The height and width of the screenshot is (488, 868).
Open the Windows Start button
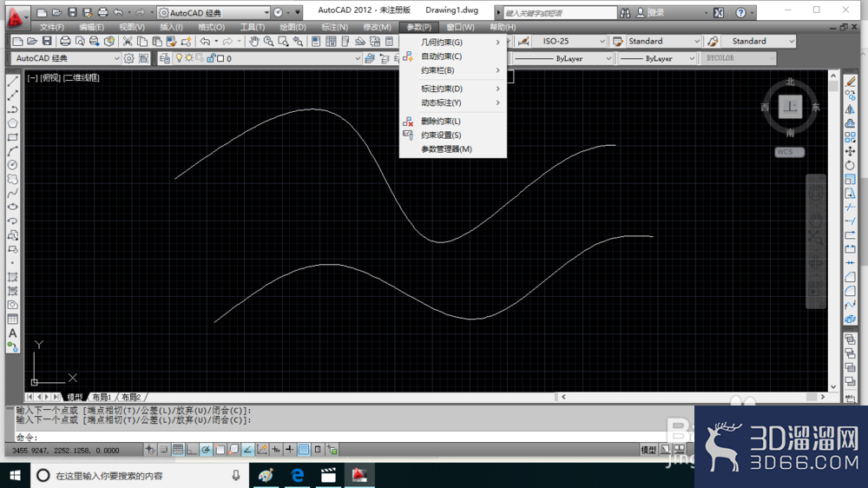(15, 475)
